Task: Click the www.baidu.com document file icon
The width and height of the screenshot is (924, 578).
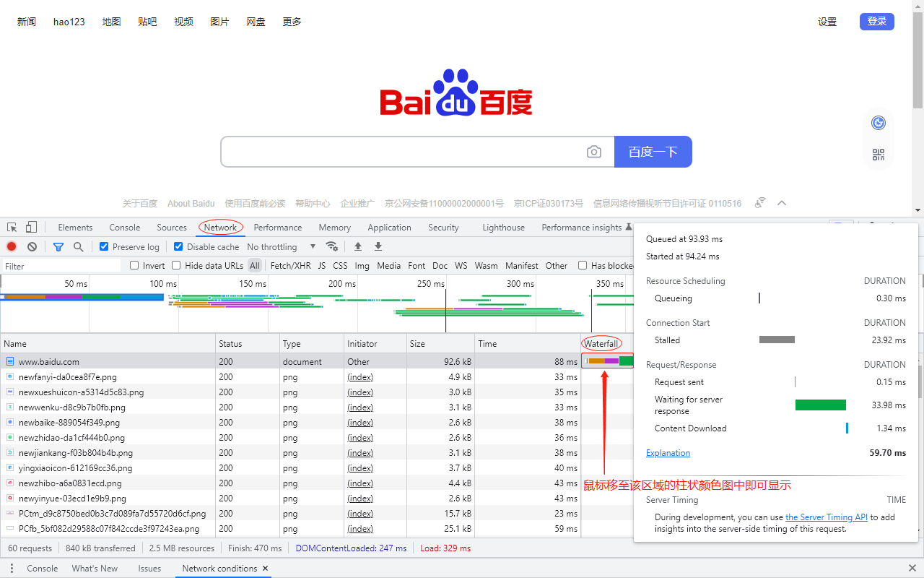Action: (x=10, y=361)
